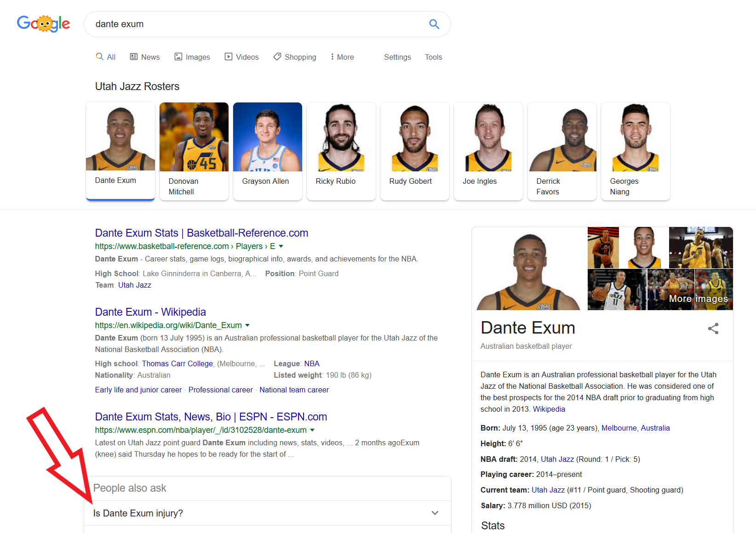Open knowledge panel photo of Exum with white Jazz jersey

click(617, 289)
